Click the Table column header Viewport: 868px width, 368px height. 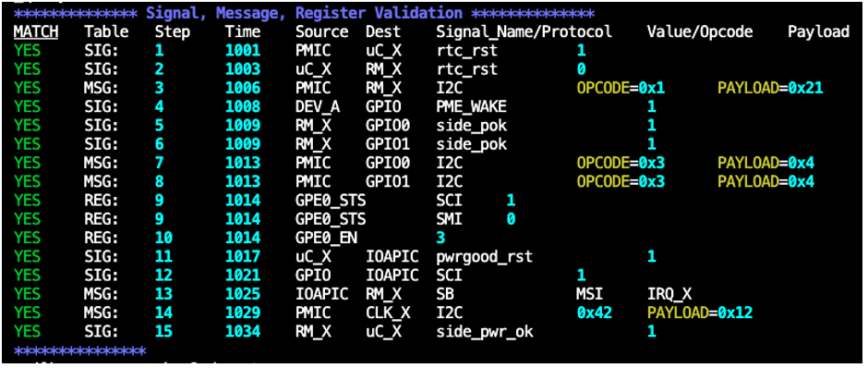point(106,32)
